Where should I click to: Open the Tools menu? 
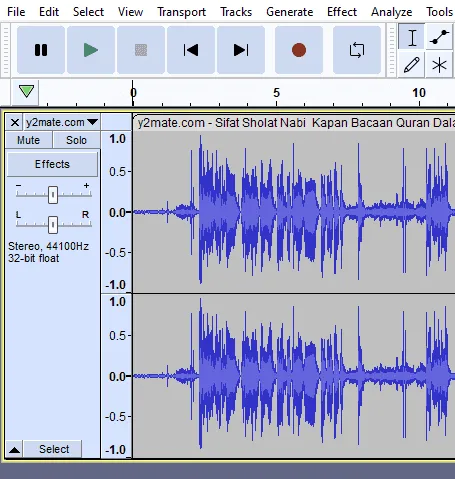440,12
